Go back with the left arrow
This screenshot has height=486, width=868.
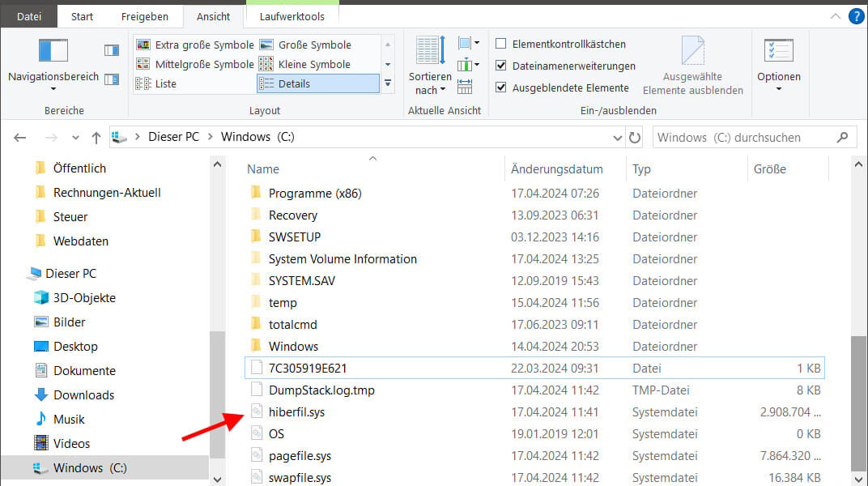click(20, 137)
